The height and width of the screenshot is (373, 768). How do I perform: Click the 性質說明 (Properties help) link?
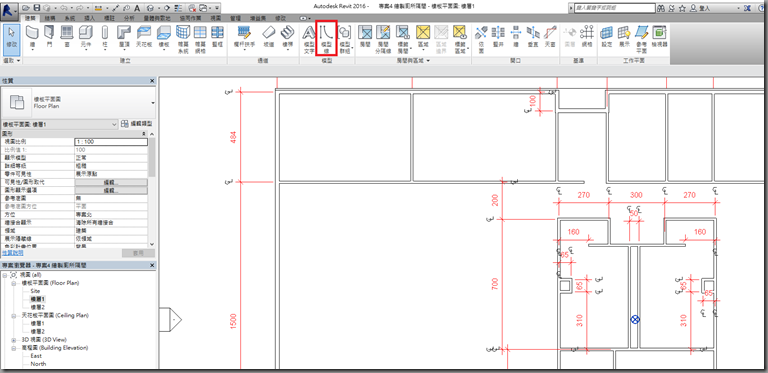tap(12, 253)
